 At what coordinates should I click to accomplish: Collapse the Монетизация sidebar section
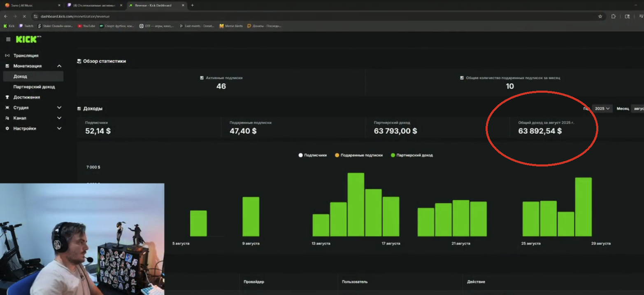click(59, 66)
